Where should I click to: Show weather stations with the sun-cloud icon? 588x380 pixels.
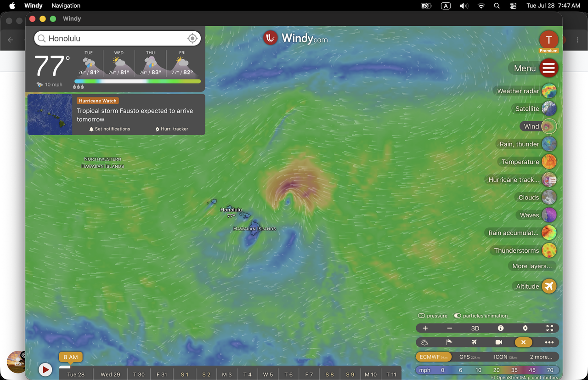424,342
